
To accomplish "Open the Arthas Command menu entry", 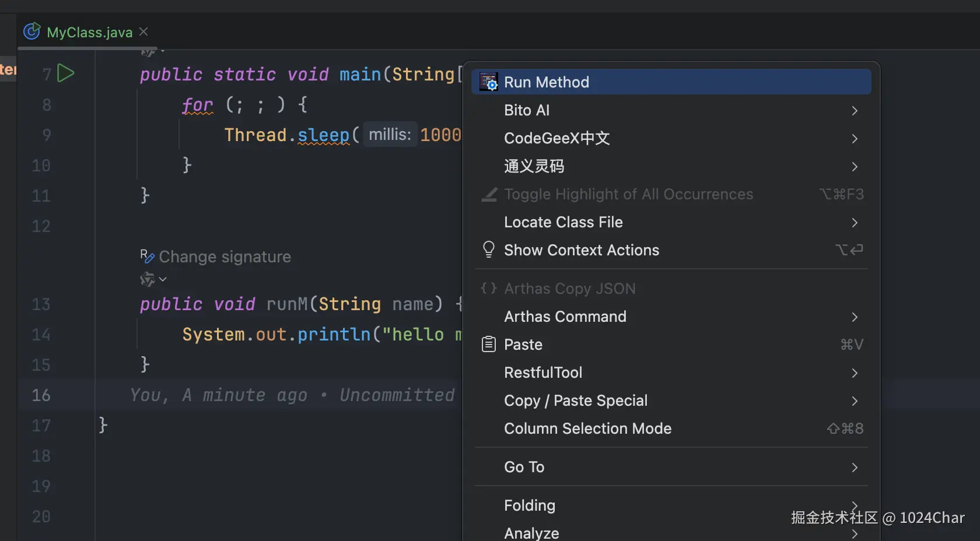I will tap(565, 317).
